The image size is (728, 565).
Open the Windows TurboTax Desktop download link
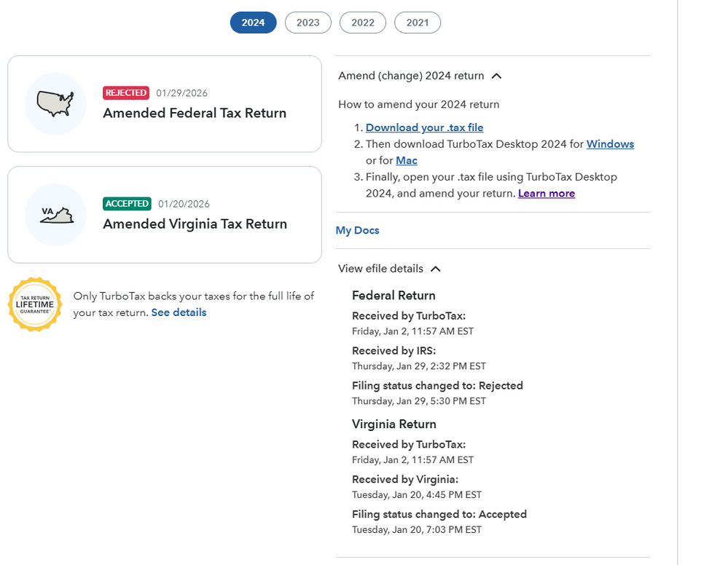610,144
